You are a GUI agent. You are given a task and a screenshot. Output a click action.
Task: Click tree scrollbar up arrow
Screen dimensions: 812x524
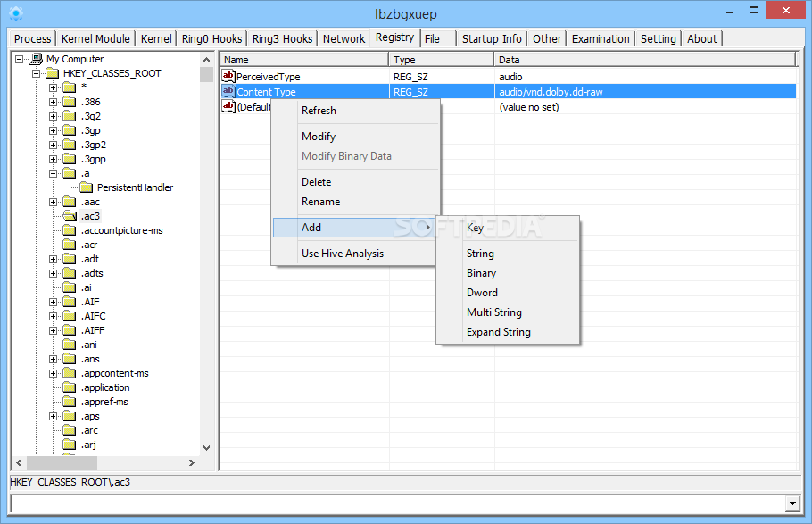pyautogui.click(x=207, y=60)
